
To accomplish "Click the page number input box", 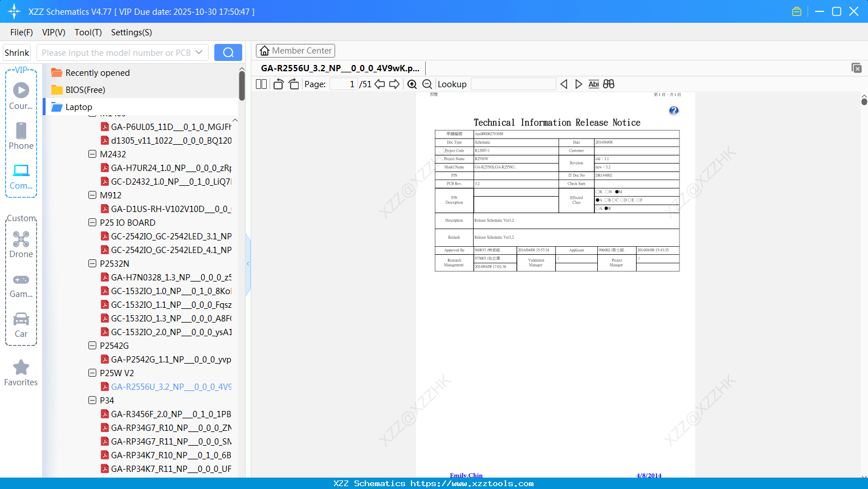I will click(x=343, y=84).
